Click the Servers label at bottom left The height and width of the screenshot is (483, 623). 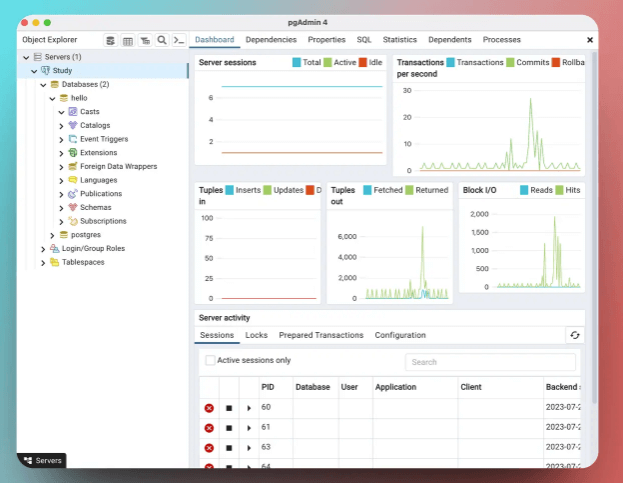pyautogui.click(x=48, y=460)
